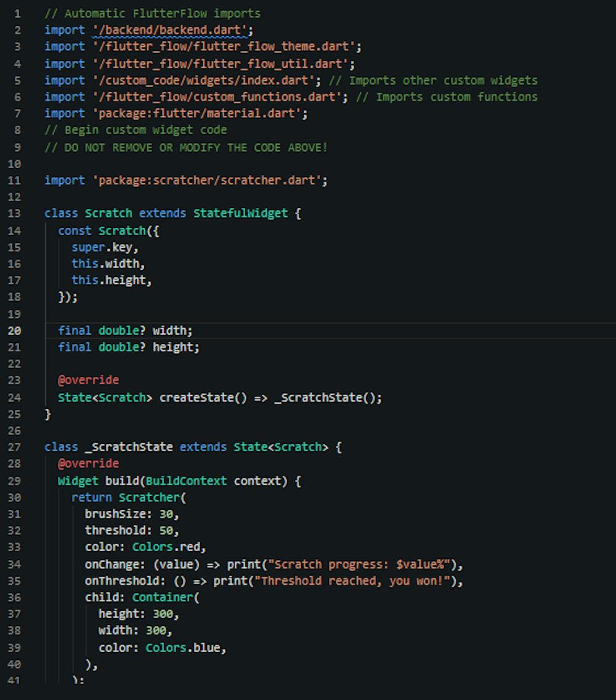Viewport: 616px width, 700px height.
Task: Click line number 27 in the gutter
Action: coord(14,448)
